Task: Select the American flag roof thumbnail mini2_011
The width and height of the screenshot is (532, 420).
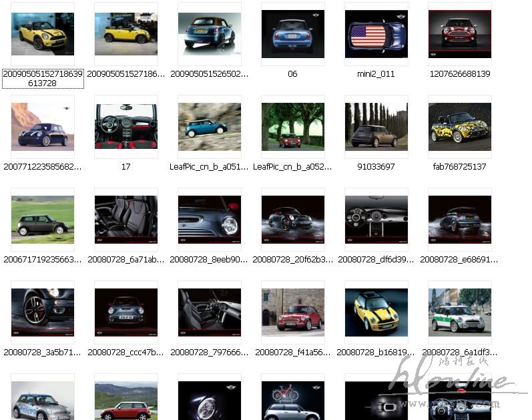Action: click(377, 34)
